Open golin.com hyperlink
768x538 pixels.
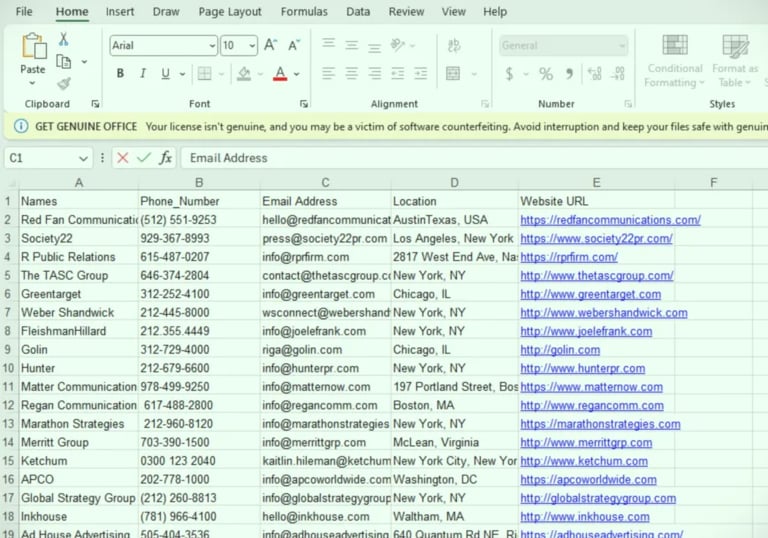point(560,350)
